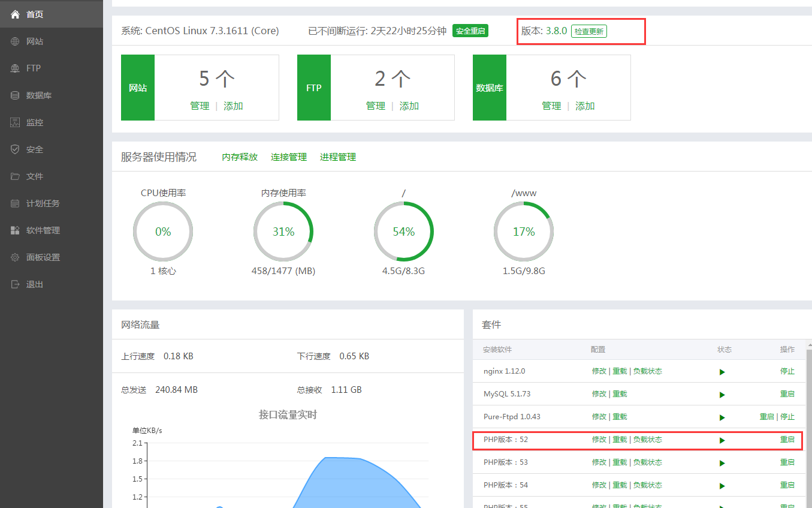
Task: Click 重启 for Pure-Ftpd 1.0.43
Action: (767, 417)
